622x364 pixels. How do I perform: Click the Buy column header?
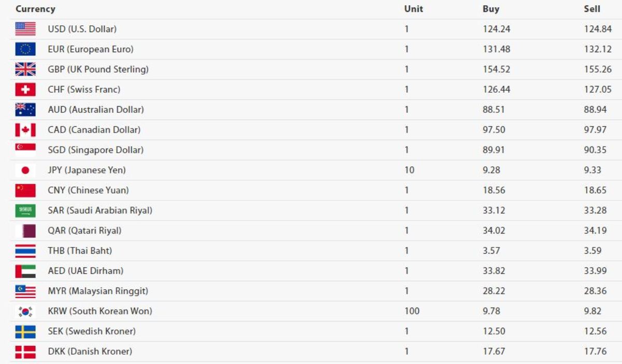(x=491, y=9)
